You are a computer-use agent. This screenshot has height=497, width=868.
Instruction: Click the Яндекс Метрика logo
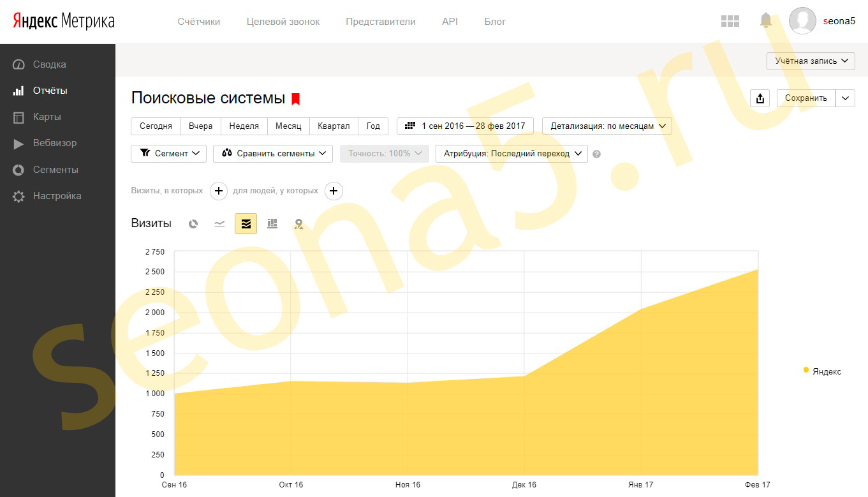pos(64,21)
